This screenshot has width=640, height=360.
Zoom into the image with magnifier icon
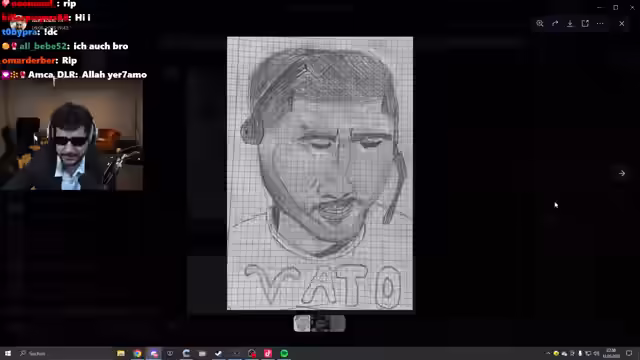(540, 24)
